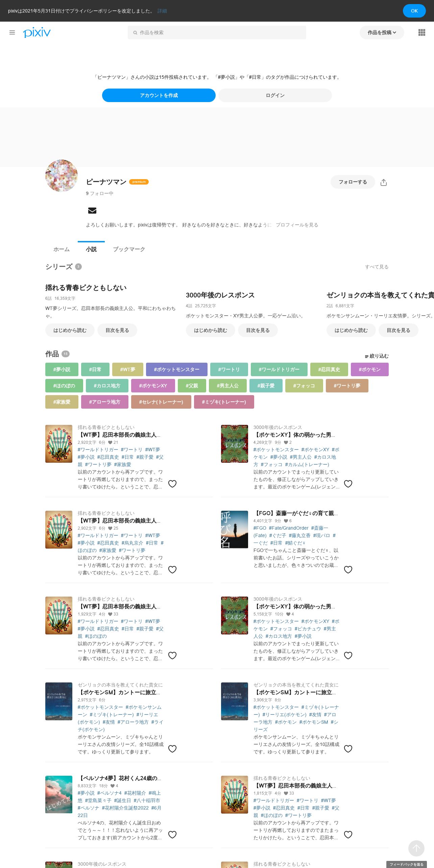
Task: Filter by #セレナ(トレーナー) tag chip
Action: click(161, 402)
